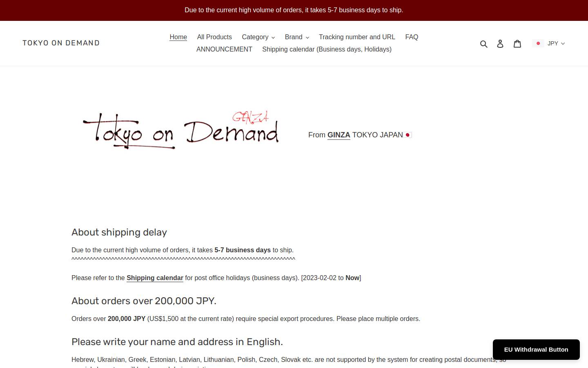Open the FAQ menu item
The width and height of the screenshot is (588, 368).
412,37
